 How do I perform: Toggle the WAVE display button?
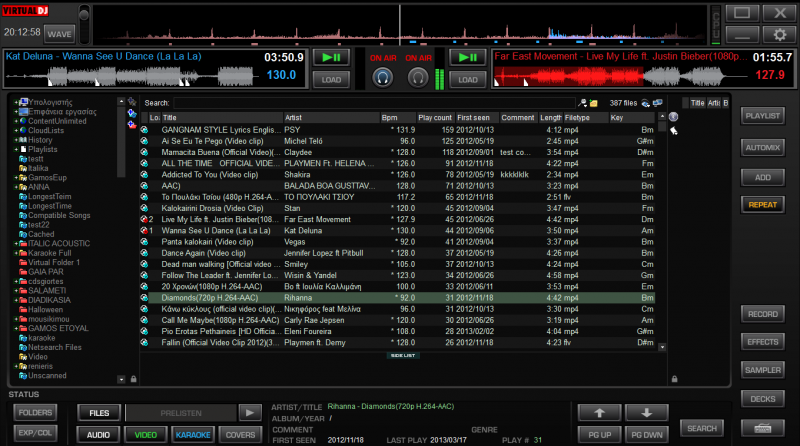coord(60,34)
